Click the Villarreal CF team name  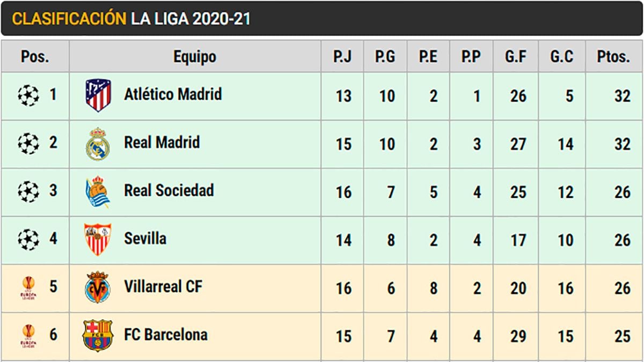163,287
